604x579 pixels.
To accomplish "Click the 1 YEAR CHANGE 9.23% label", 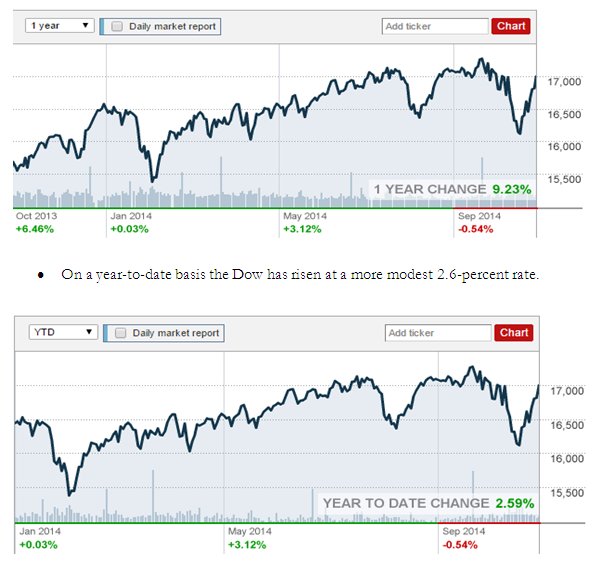I will (452, 189).
